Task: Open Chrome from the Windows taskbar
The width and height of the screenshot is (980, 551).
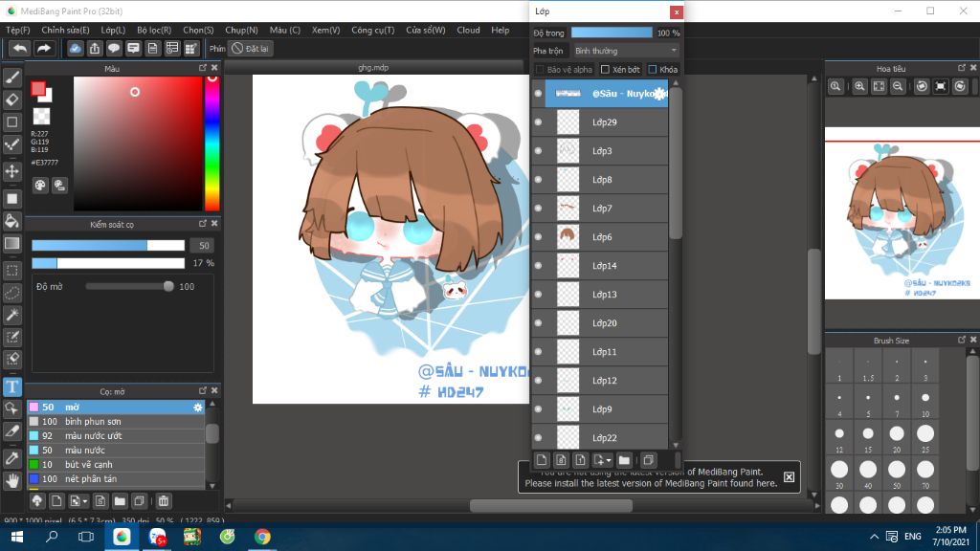Action: coord(262,537)
